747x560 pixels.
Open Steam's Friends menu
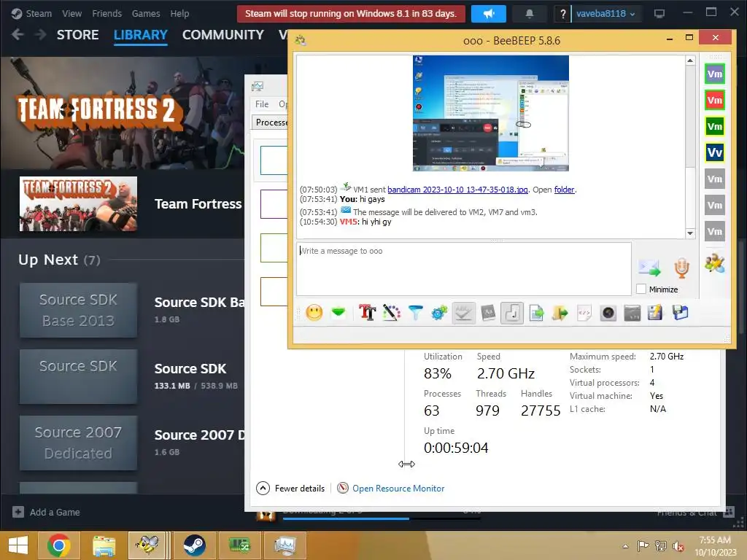click(x=107, y=13)
